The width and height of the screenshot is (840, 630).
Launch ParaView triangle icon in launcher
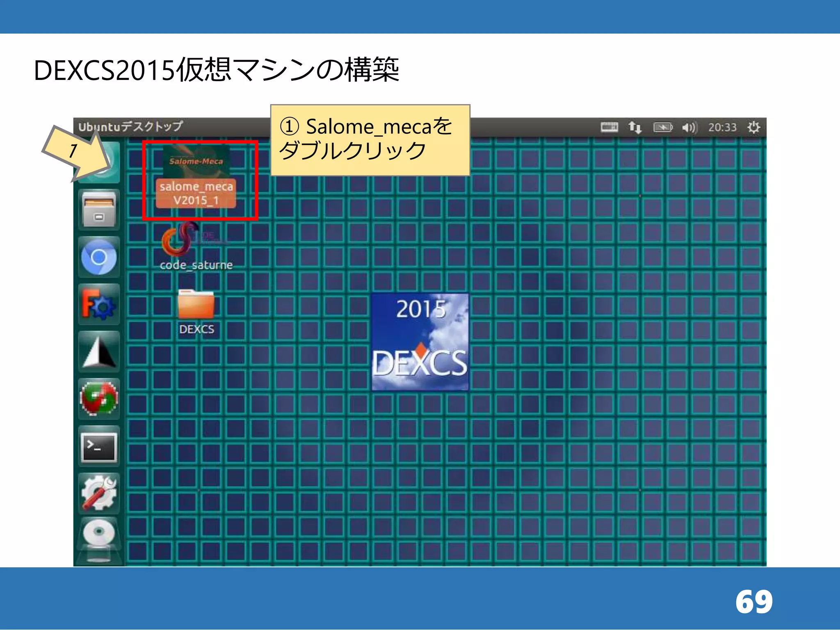[99, 352]
